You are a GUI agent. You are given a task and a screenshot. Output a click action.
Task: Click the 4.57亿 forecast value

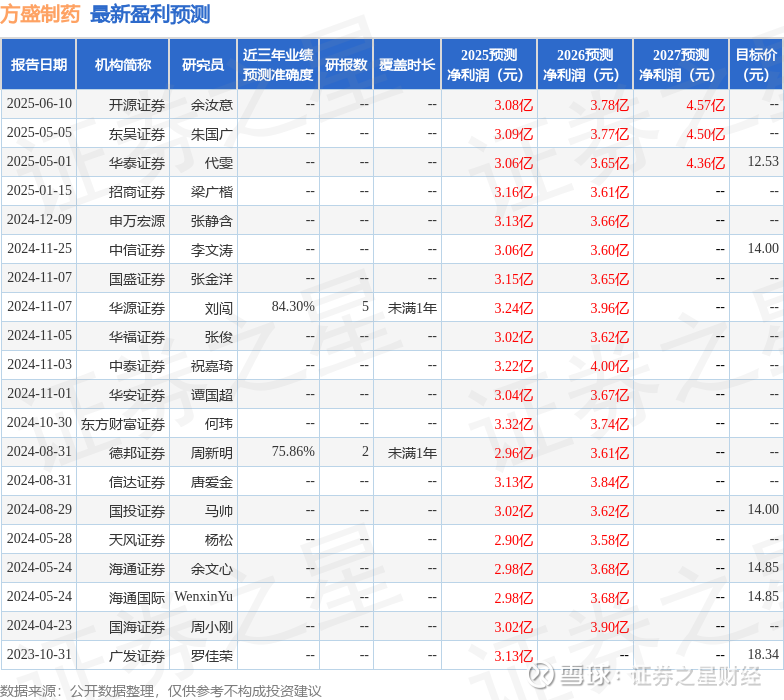[x=706, y=105]
